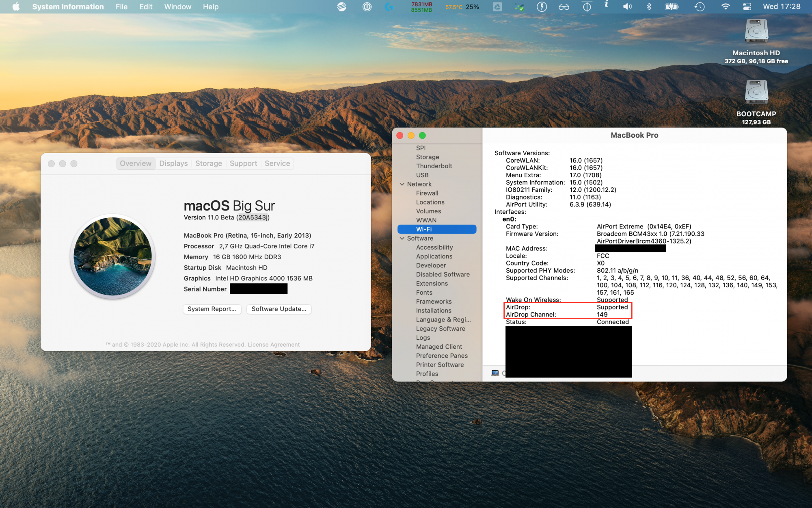Select Installations in the sidebar
This screenshot has height=508, width=812.
click(x=434, y=310)
